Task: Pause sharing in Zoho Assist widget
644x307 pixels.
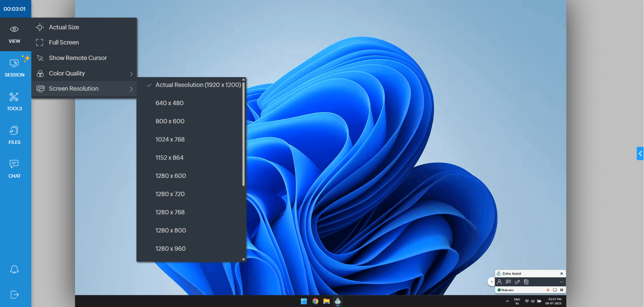Action: coord(562,290)
